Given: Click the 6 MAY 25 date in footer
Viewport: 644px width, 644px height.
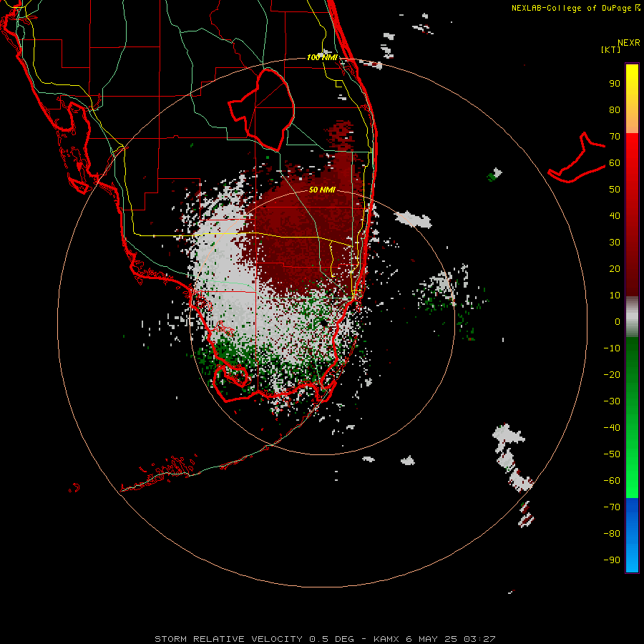Looking at the screenshot, I should point(432,639).
